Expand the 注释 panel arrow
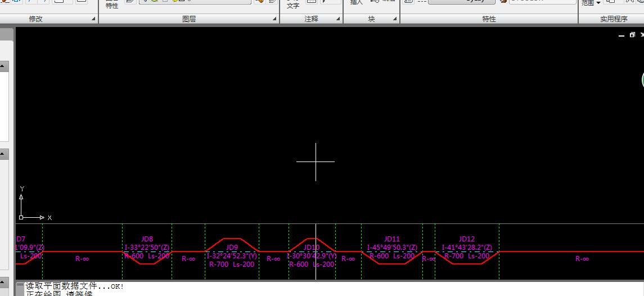Viewport: 644px width, 296px height. pyautogui.click(x=338, y=19)
